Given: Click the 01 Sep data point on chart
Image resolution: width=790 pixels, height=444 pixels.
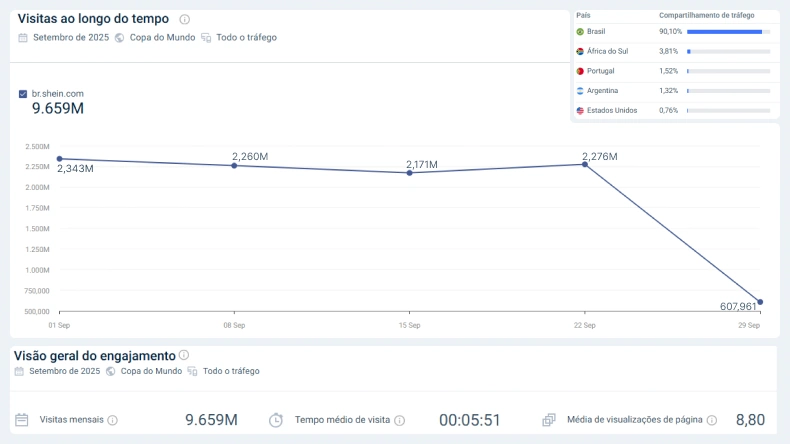Looking at the screenshot, I should 60,159.
